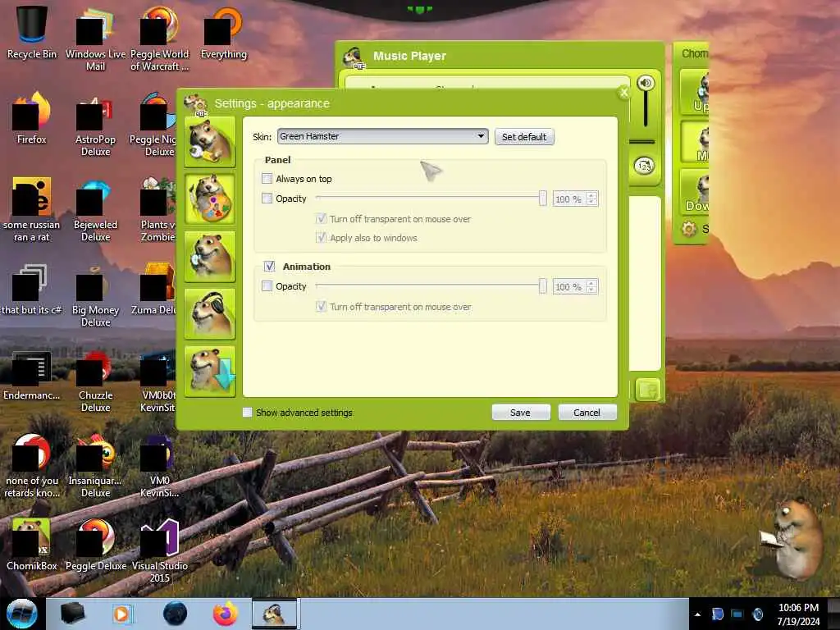Click the Panel opacity 100 % field

(x=575, y=199)
